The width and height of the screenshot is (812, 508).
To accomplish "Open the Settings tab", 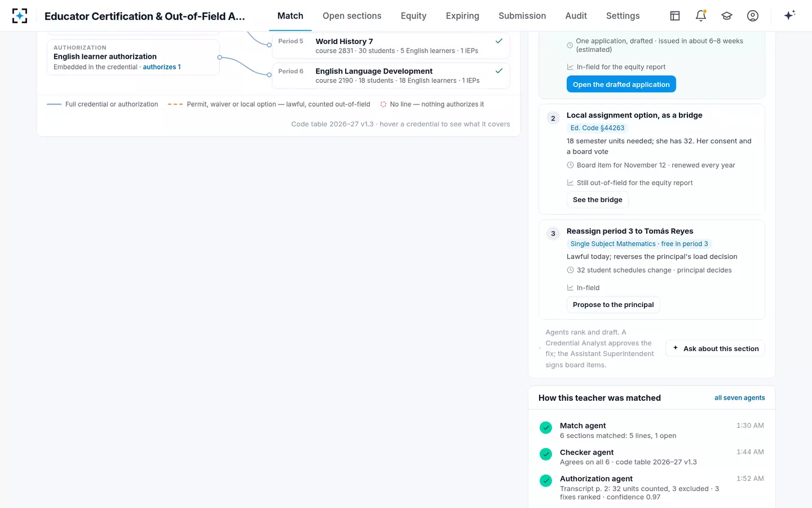I will pos(623,16).
